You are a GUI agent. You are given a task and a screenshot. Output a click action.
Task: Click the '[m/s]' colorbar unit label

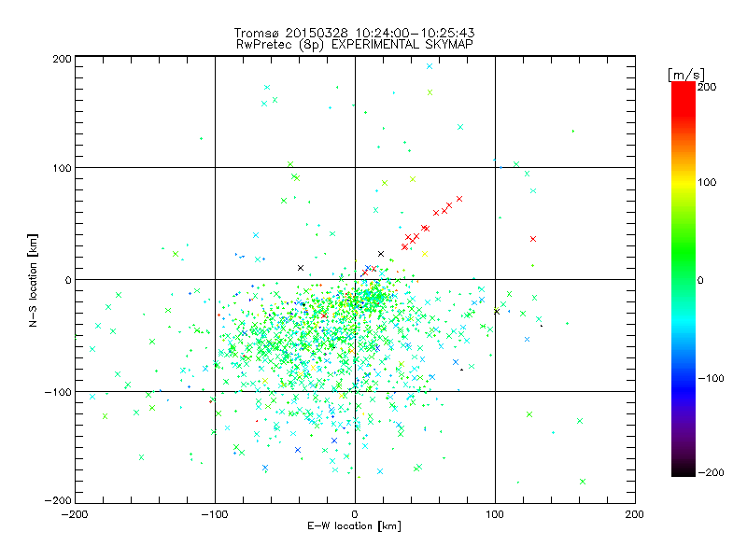[x=686, y=76]
